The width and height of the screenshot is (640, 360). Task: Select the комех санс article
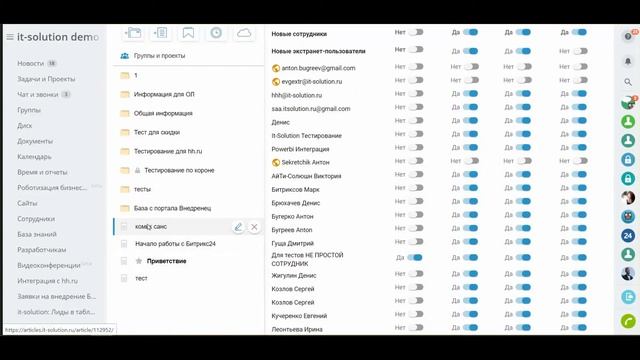pyautogui.click(x=151, y=227)
